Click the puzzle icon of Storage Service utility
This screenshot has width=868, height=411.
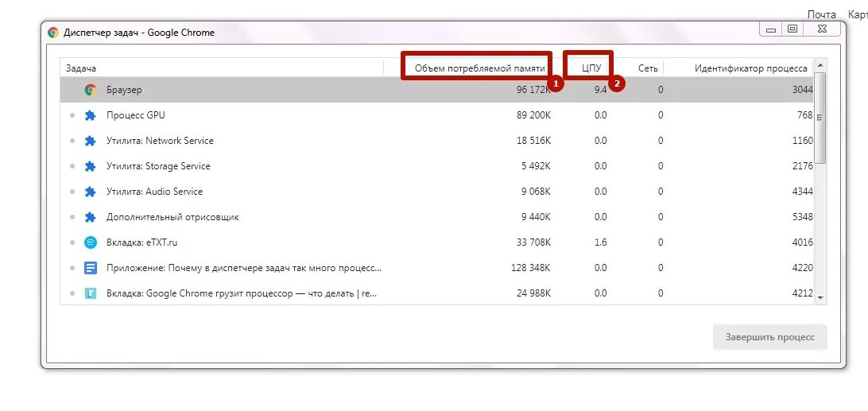point(91,166)
